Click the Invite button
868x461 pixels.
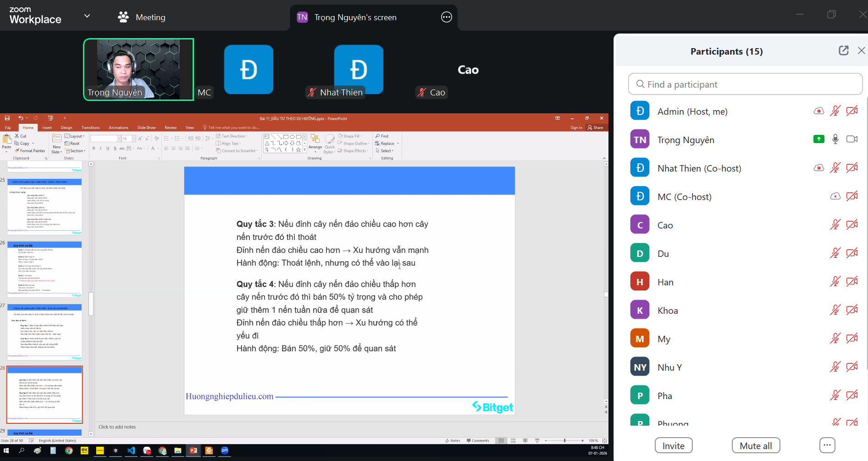tap(673, 445)
